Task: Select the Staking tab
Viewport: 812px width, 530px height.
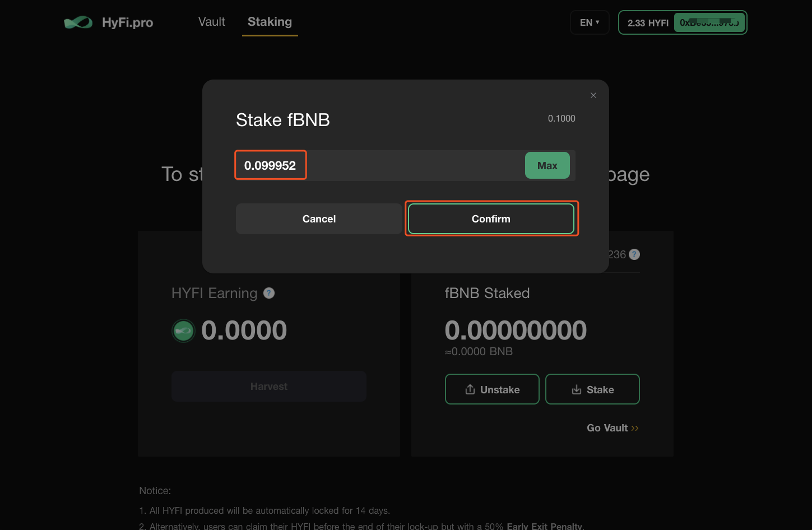Action: (270, 22)
